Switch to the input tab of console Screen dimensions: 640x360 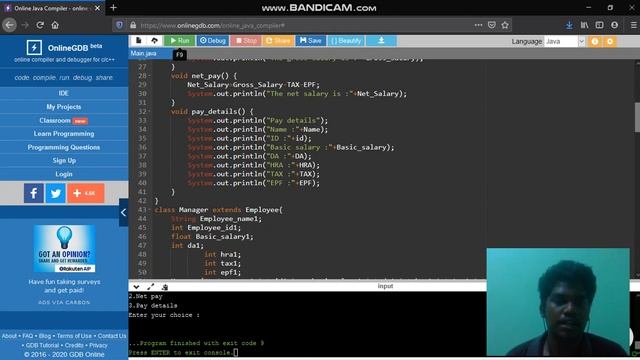click(385, 286)
